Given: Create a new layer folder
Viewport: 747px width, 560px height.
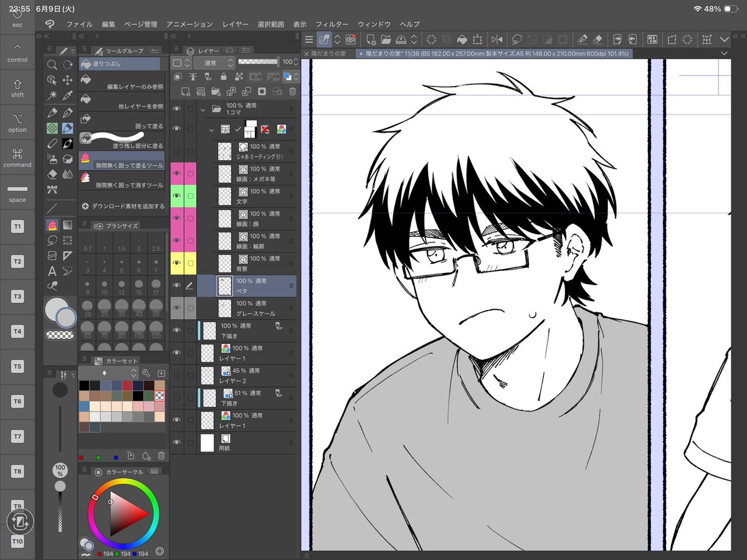Looking at the screenshot, I should [216, 92].
